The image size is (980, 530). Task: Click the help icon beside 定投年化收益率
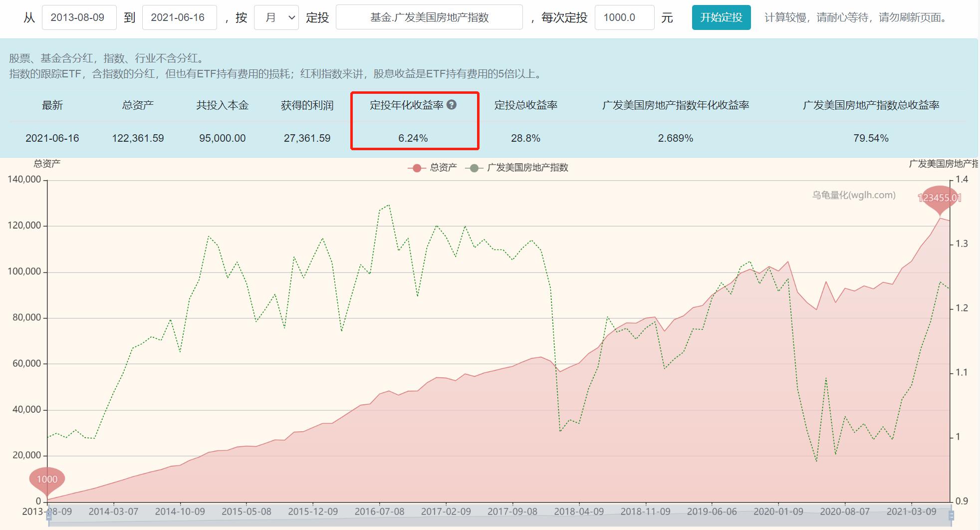(x=452, y=105)
